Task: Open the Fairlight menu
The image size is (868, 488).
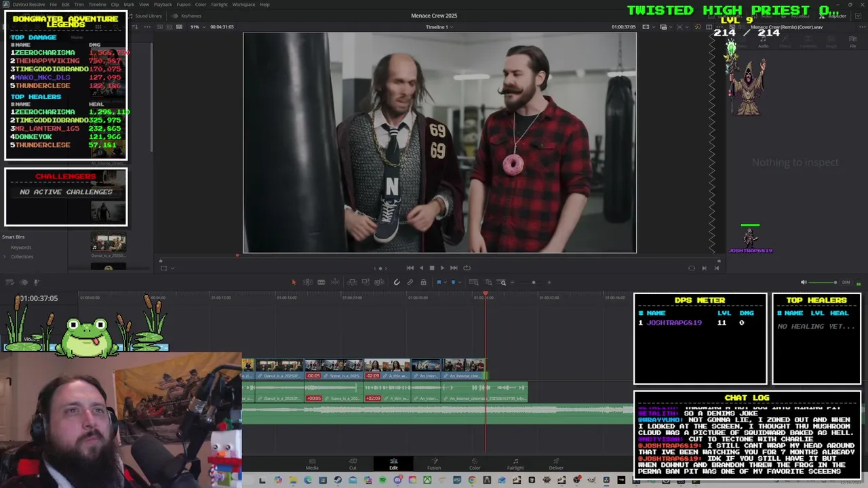Action: point(219,5)
